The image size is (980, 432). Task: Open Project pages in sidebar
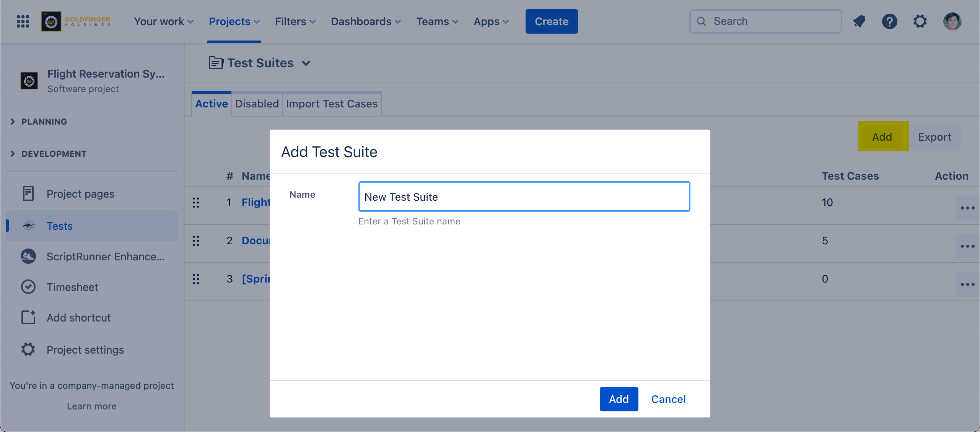click(x=80, y=194)
